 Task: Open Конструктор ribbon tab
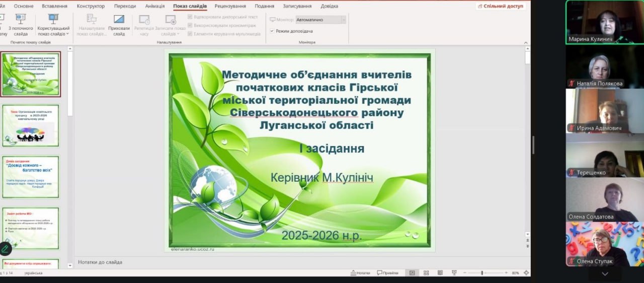pyautogui.click(x=91, y=6)
